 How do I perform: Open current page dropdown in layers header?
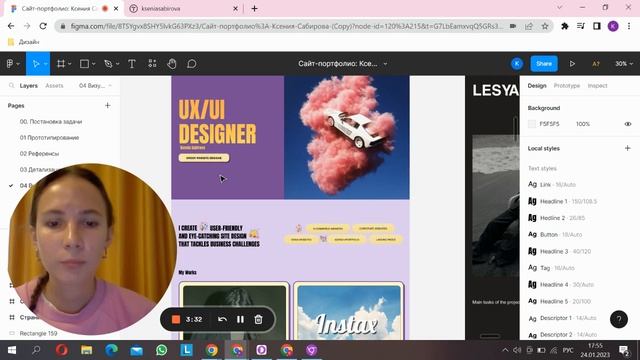tap(95, 86)
